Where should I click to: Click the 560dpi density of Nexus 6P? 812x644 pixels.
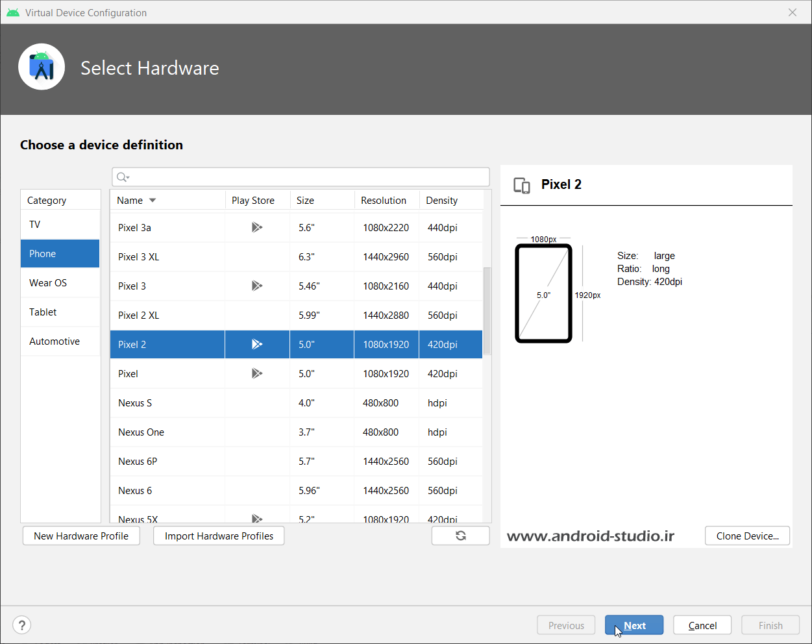click(x=443, y=461)
